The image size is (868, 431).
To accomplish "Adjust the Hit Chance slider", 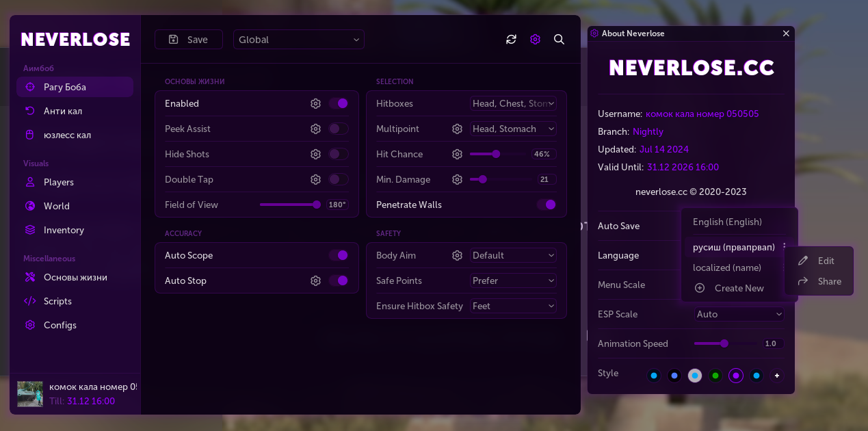I will tap(498, 154).
